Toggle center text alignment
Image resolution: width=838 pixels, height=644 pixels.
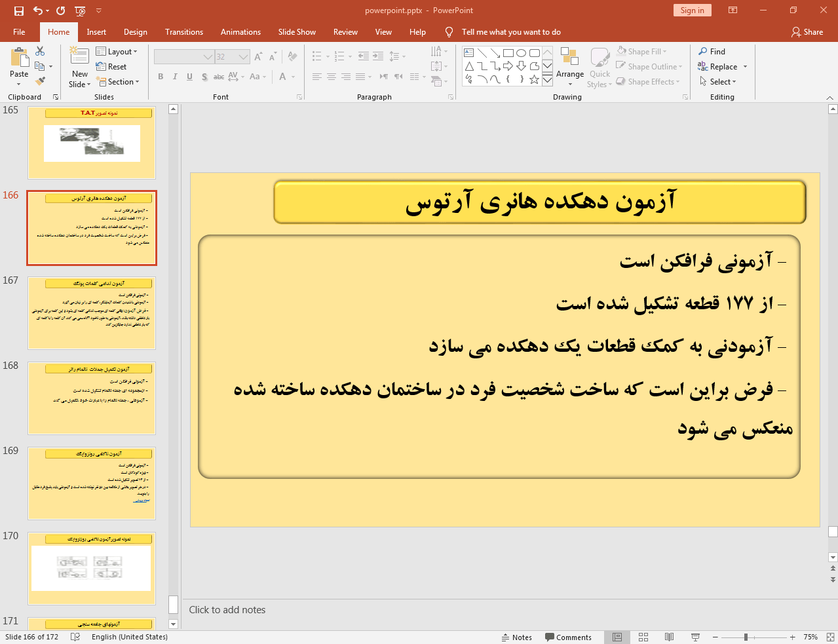pos(332,77)
